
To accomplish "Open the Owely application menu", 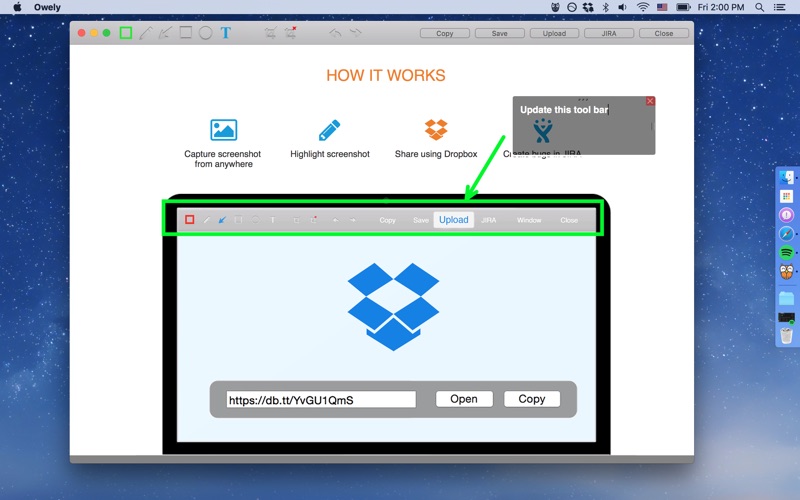I will (47, 7).
